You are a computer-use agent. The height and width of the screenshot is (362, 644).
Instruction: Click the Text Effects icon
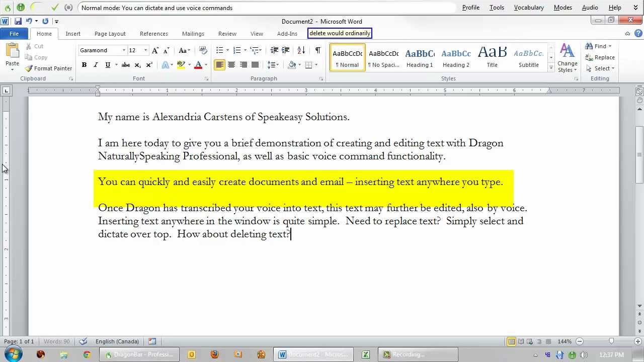(x=165, y=65)
